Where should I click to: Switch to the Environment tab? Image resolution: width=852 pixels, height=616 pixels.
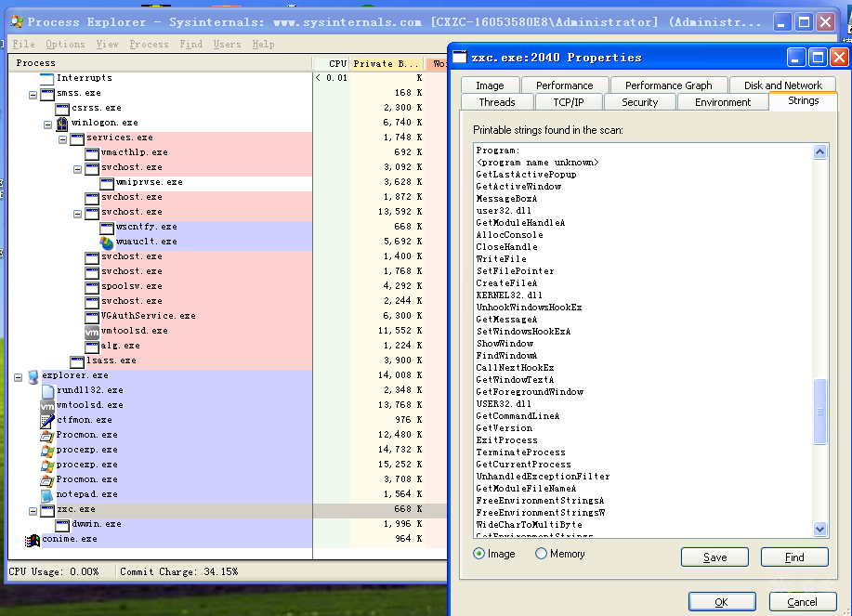723,102
